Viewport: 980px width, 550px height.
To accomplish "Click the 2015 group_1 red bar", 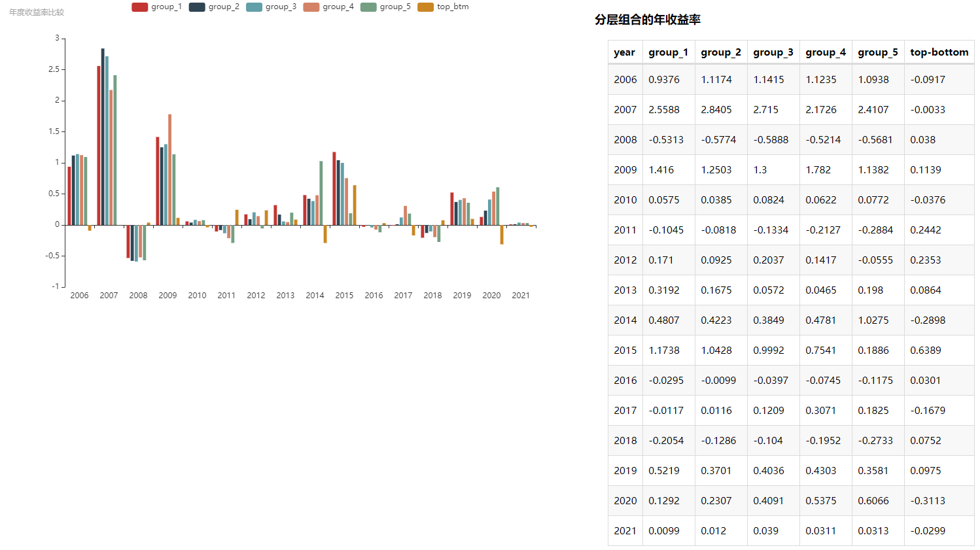I will pyautogui.click(x=334, y=188).
